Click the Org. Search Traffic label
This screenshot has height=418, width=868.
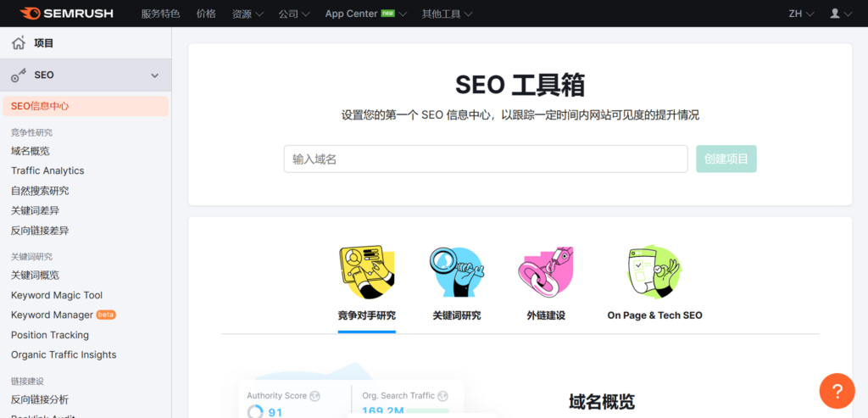[398, 396]
